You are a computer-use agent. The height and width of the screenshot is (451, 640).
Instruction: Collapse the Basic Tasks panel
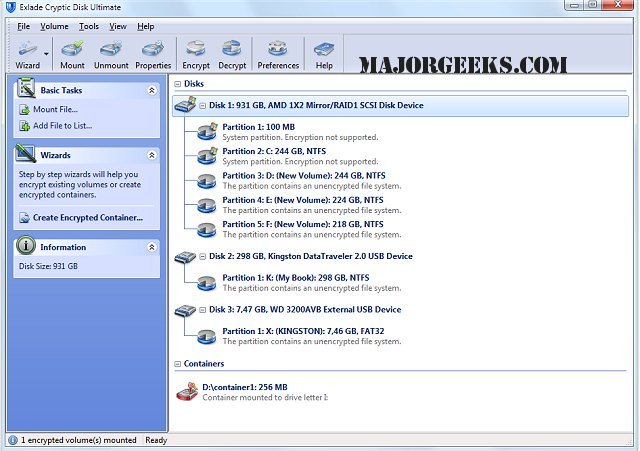[x=152, y=90]
